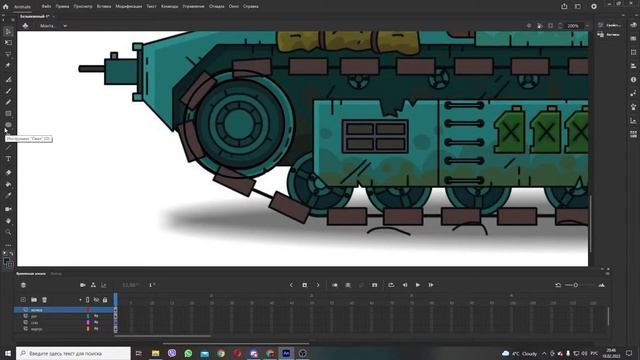Play the timeline animation
This screenshot has height=360, width=640.
[x=418, y=285]
